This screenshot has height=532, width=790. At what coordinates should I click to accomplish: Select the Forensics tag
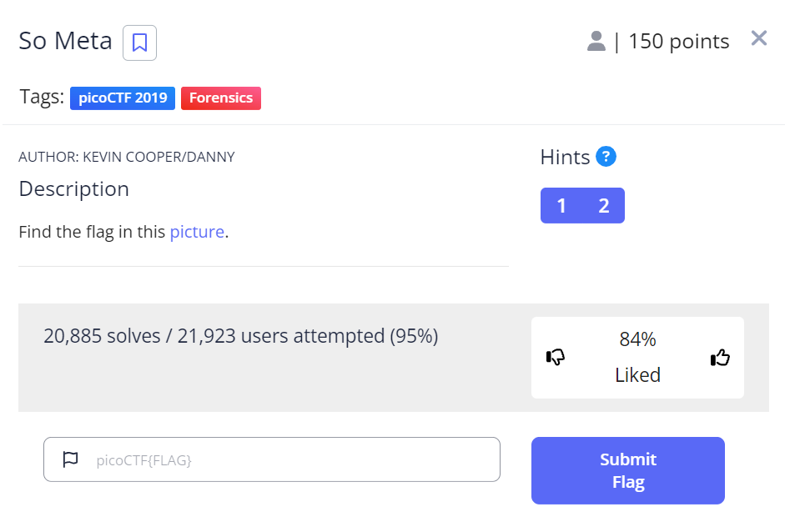click(x=220, y=98)
